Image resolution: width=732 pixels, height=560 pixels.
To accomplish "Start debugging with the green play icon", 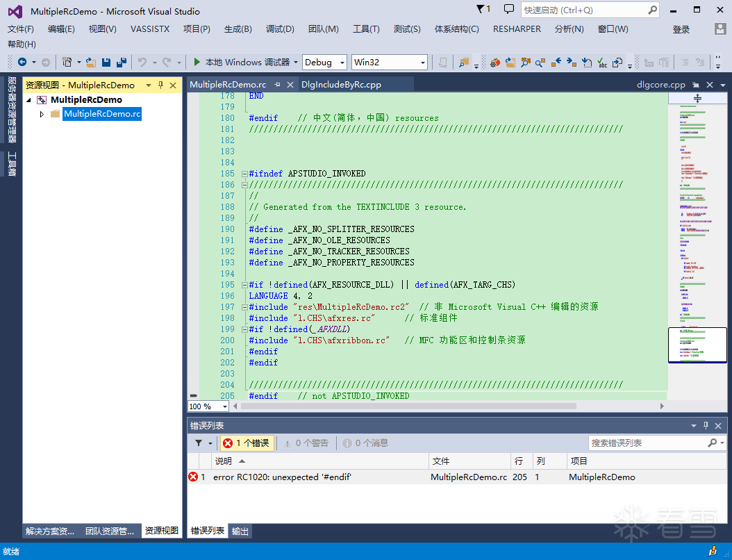I will pyautogui.click(x=197, y=62).
